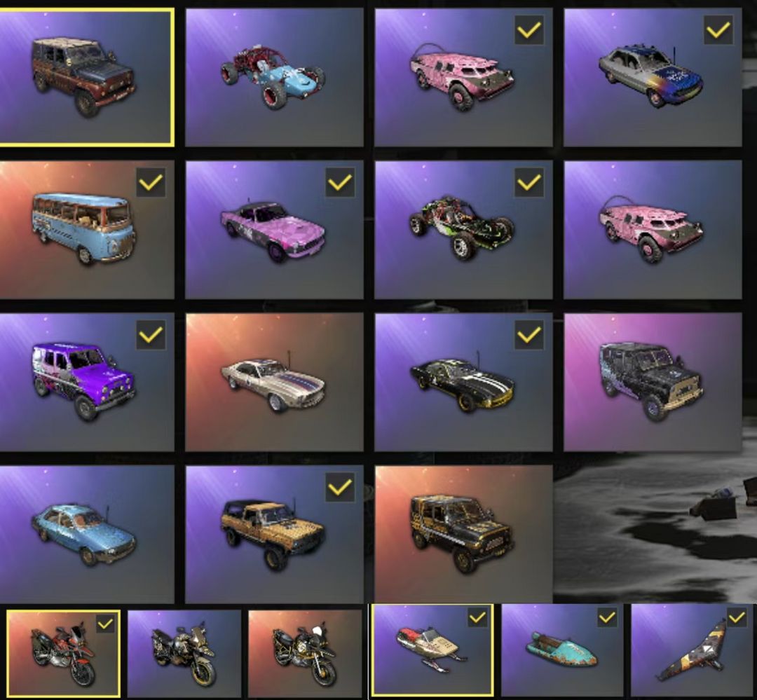Choose the light blue Dacia sedan skin
This screenshot has width=757, height=700.
click(x=87, y=535)
